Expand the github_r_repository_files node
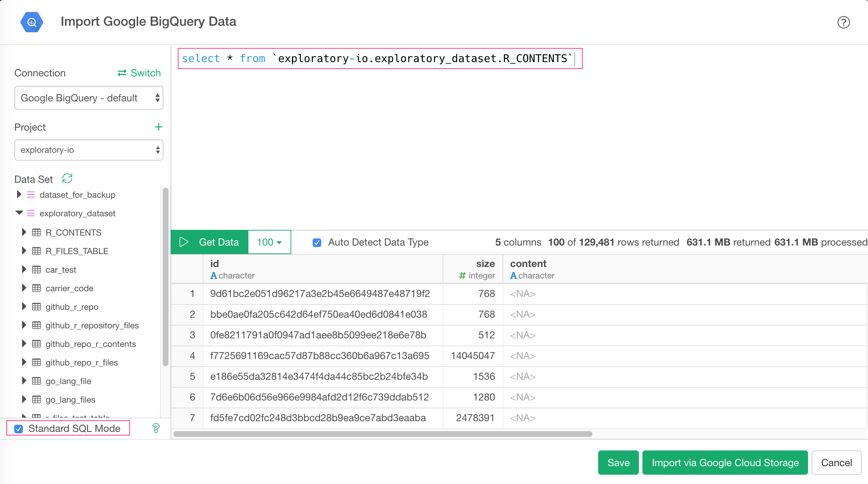This screenshot has width=868, height=484. click(x=24, y=325)
